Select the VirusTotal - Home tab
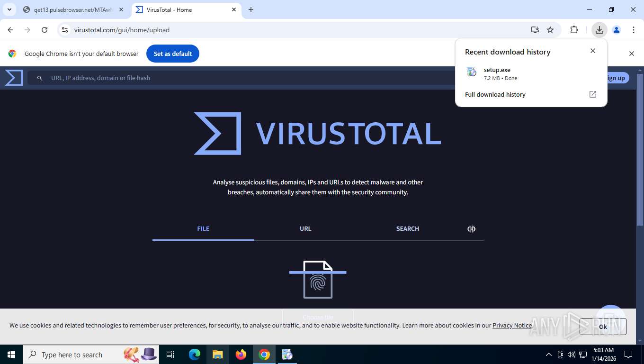Image resolution: width=644 pixels, height=364 pixels. 186,9
